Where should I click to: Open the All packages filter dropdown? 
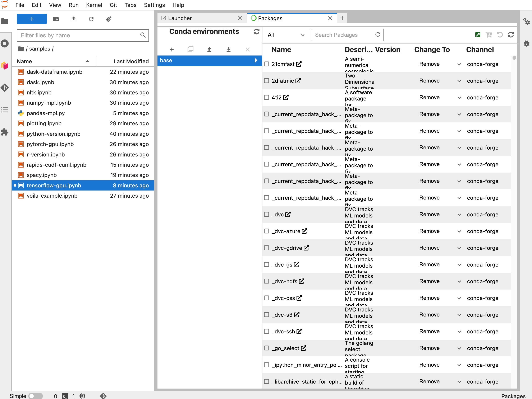pyautogui.click(x=285, y=35)
